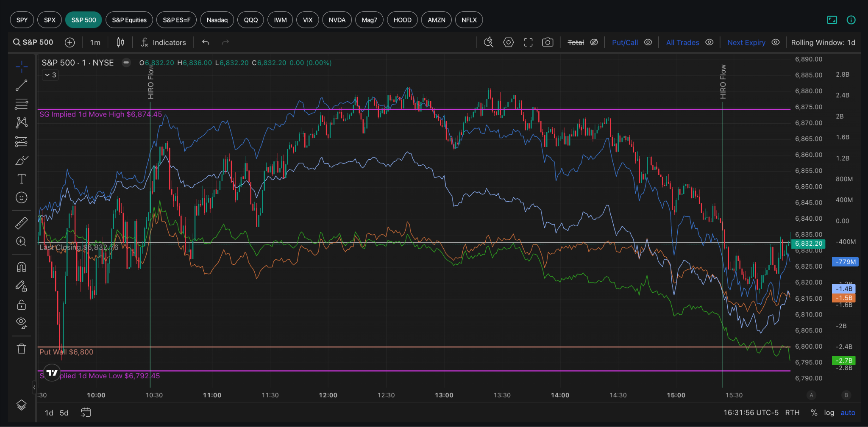Click the green 6,832.20 current price label
Viewport: 868px width, 427px height.
pyautogui.click(x=808, y=244)
